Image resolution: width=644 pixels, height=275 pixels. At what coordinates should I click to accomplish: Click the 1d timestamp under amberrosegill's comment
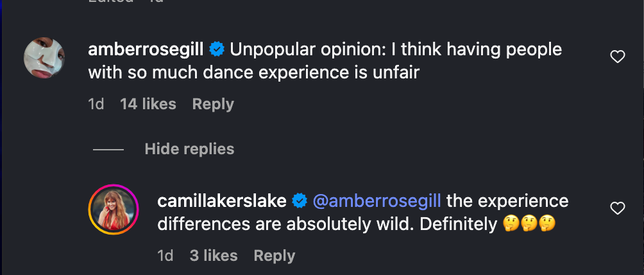96,104
